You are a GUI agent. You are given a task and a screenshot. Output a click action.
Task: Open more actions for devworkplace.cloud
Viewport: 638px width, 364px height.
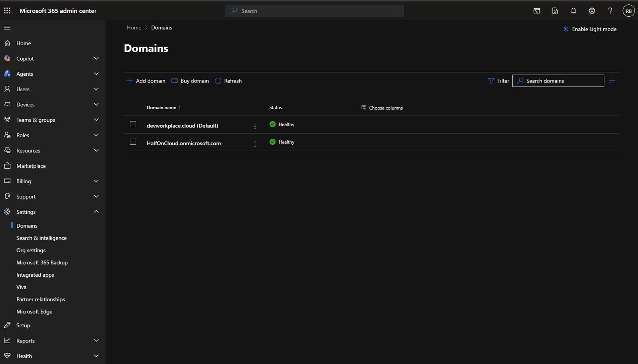[x=255, y=126]
